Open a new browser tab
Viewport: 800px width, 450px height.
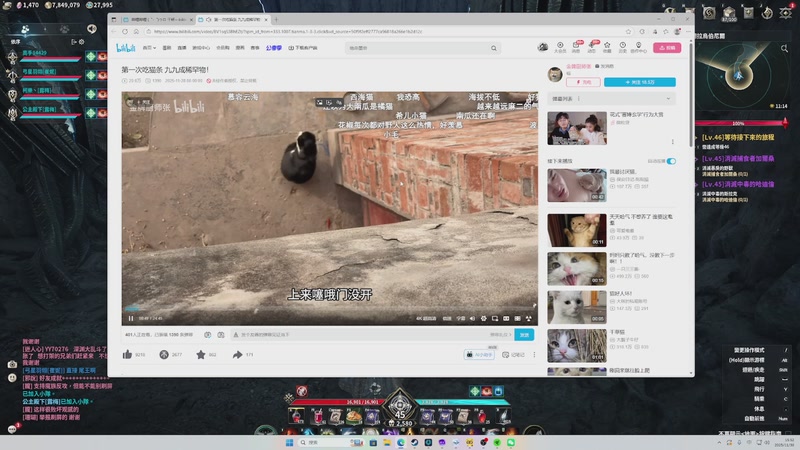point(276,19)
